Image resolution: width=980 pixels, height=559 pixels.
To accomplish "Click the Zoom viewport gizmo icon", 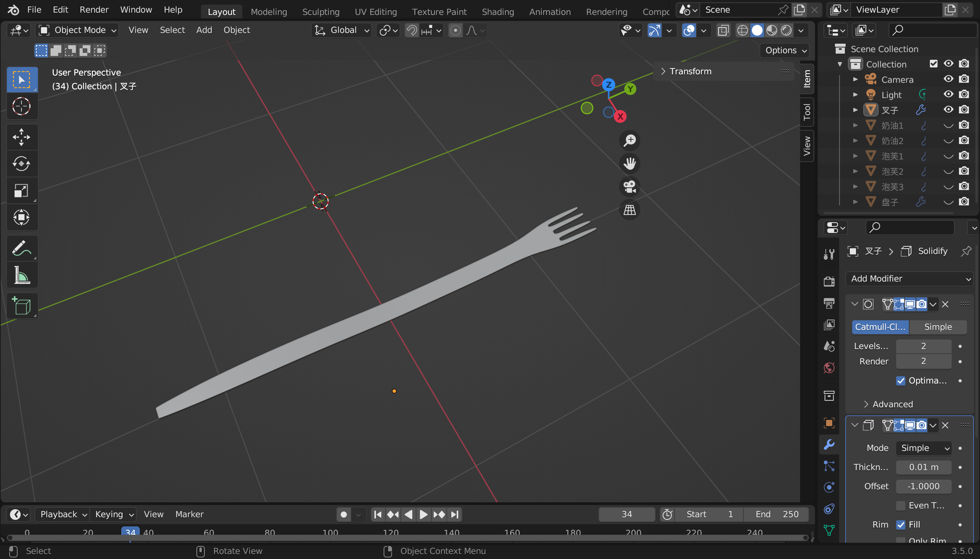I will (629, 141).
